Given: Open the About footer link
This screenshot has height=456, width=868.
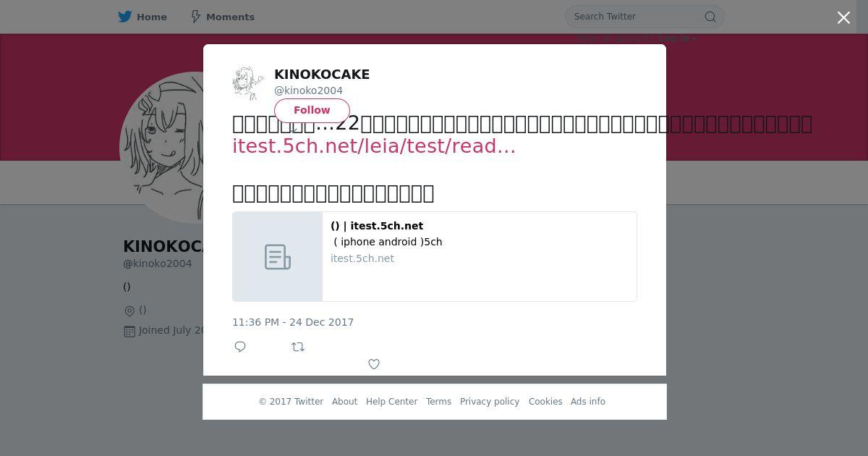Looking at the screenshot, I should [344, 402].
